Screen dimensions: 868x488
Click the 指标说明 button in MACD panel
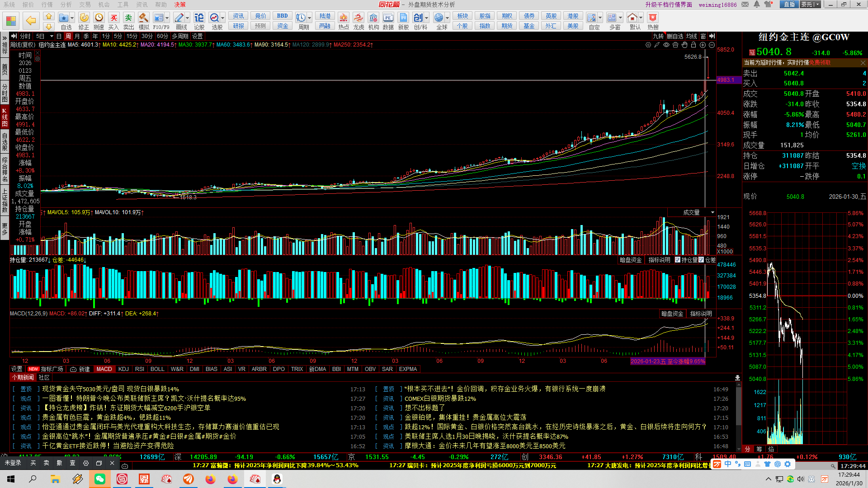point(701,314)
